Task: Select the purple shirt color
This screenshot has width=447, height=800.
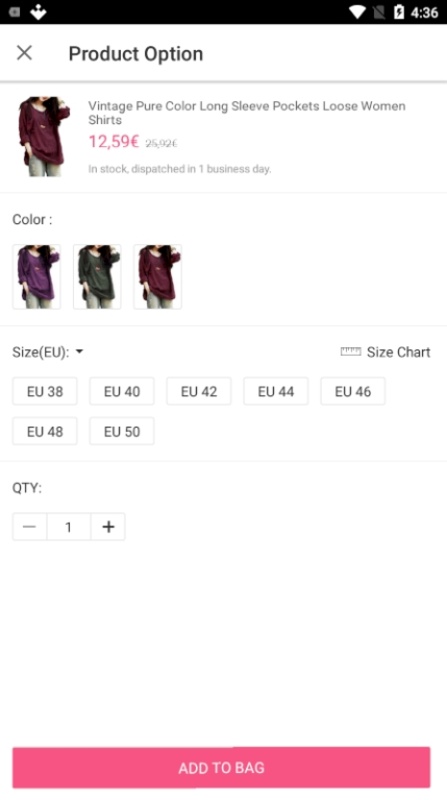Action: click(36, 277)
